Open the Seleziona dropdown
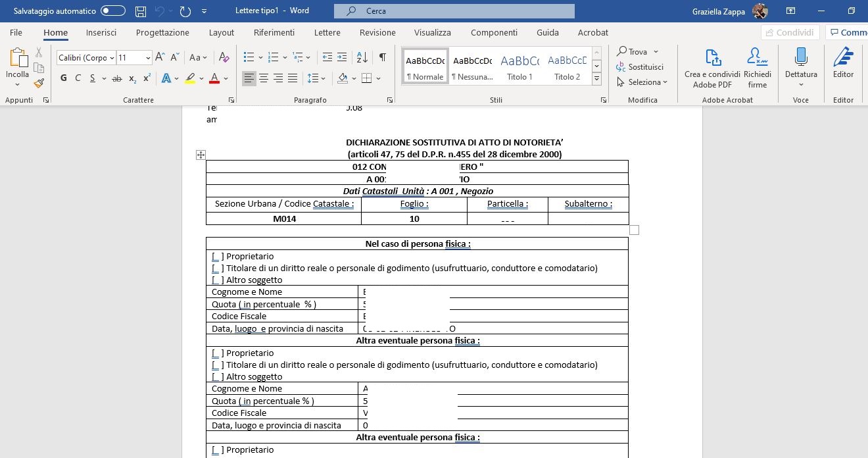 coord(642,82)
